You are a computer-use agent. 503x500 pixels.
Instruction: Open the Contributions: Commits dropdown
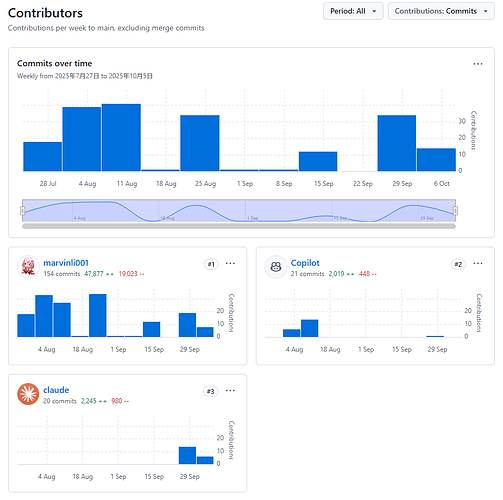tap(441, 11)
